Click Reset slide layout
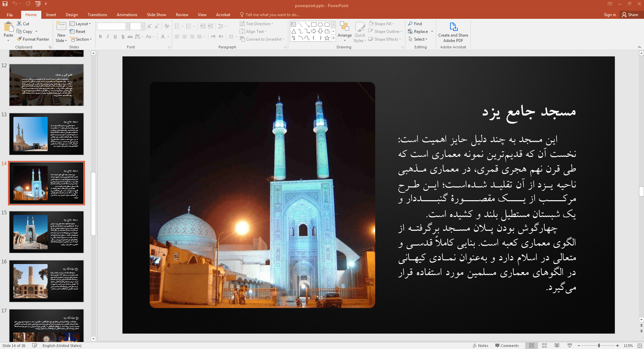The image size is (644, 349). [x=78, y=32]
